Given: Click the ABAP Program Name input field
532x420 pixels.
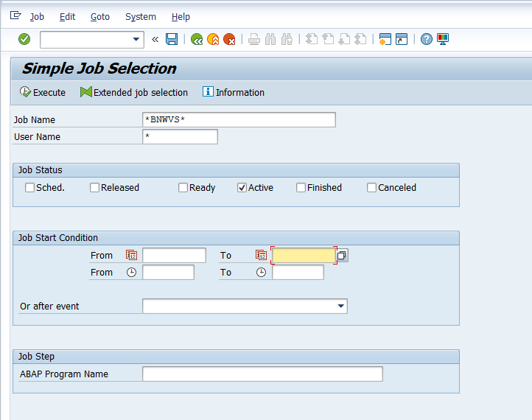Looking at the screenshot, I should point(262,374).
